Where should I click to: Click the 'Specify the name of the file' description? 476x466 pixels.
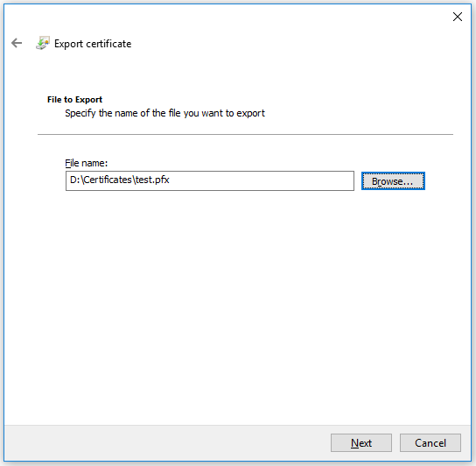coord(164,113)
